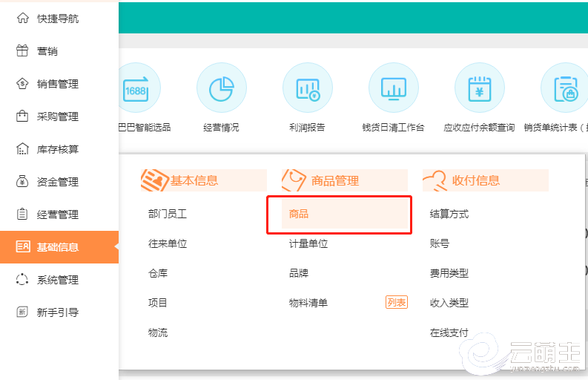Open 库存核算 sidebar item
Image resolution: width=588 pixels, height=380 pixels.
(x=57, y=149)
